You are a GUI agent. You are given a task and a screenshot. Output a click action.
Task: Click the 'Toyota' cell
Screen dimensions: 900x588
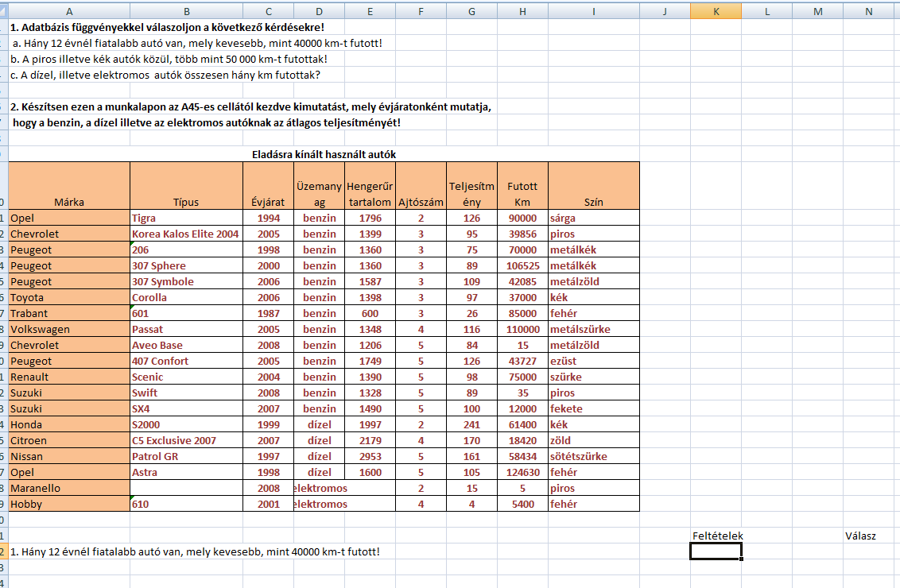coord(69,297)
